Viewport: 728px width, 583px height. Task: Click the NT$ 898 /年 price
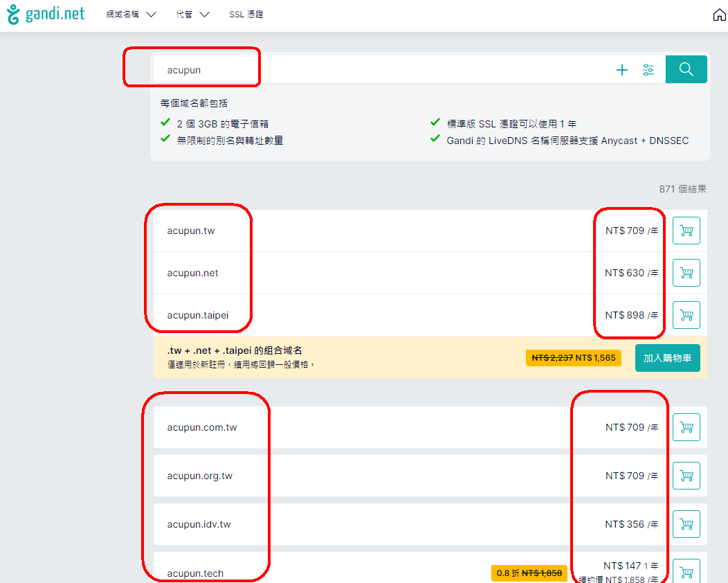631,316
